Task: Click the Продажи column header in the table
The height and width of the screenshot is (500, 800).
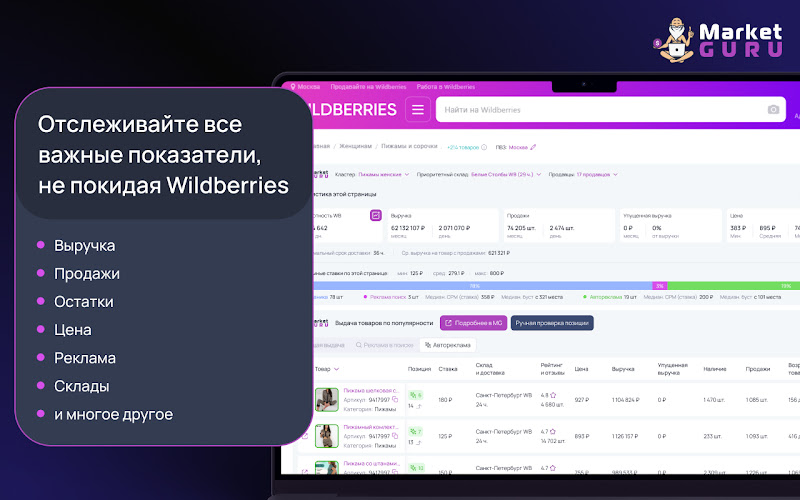Action: pyautogui.click(x=758, y=369)
